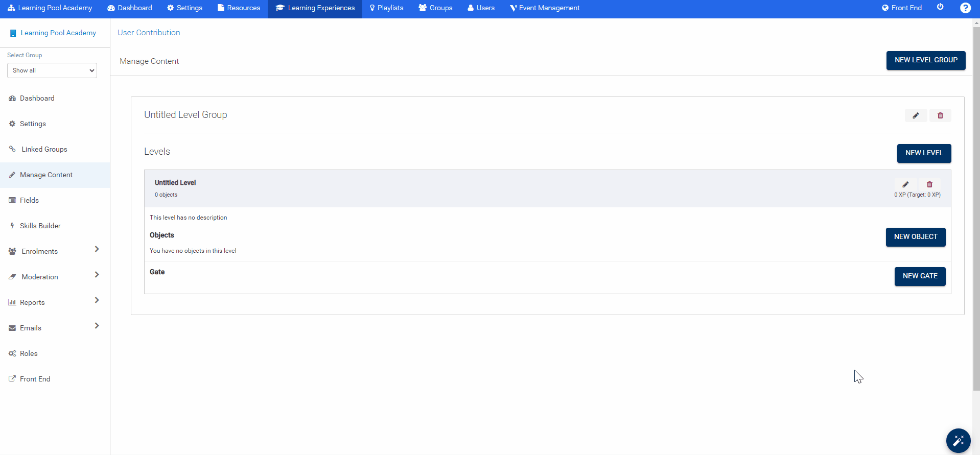Click the trash icon for Untitled Level
The image size is (980, 455).
pyautogui.click(x=929, y=184)
